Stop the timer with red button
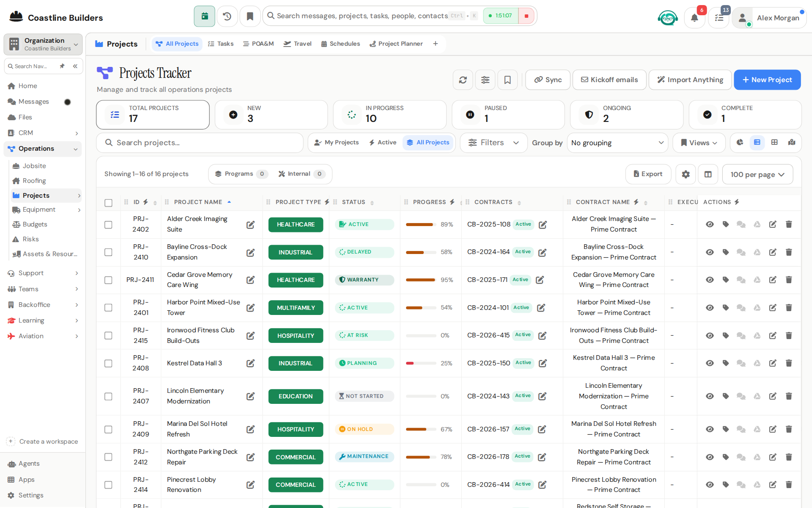 pyautogui.click(x=527, y=16)
